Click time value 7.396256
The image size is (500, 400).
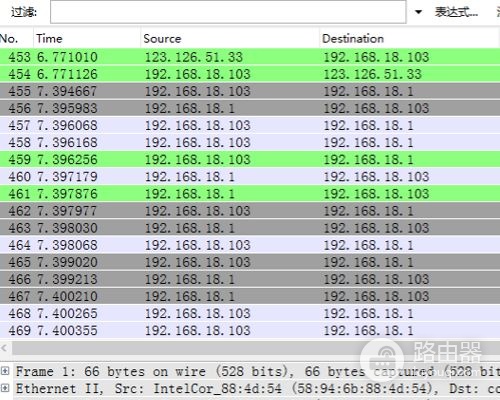pos(67,159)
